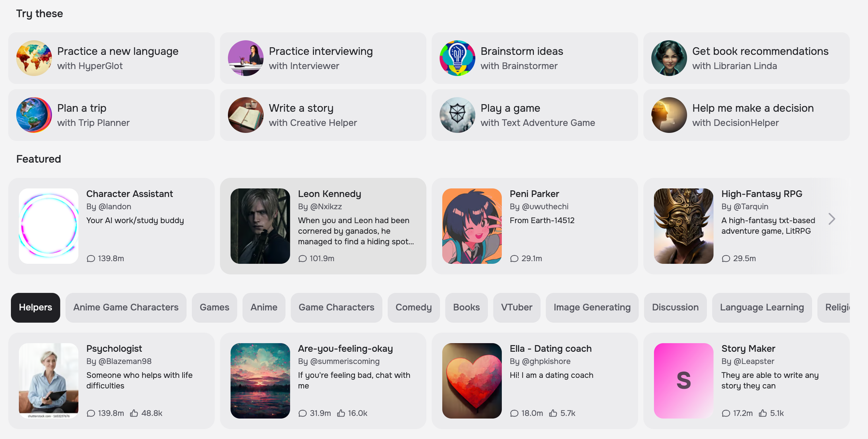Open the High-Fantasy RPG character card

(746, 226)
